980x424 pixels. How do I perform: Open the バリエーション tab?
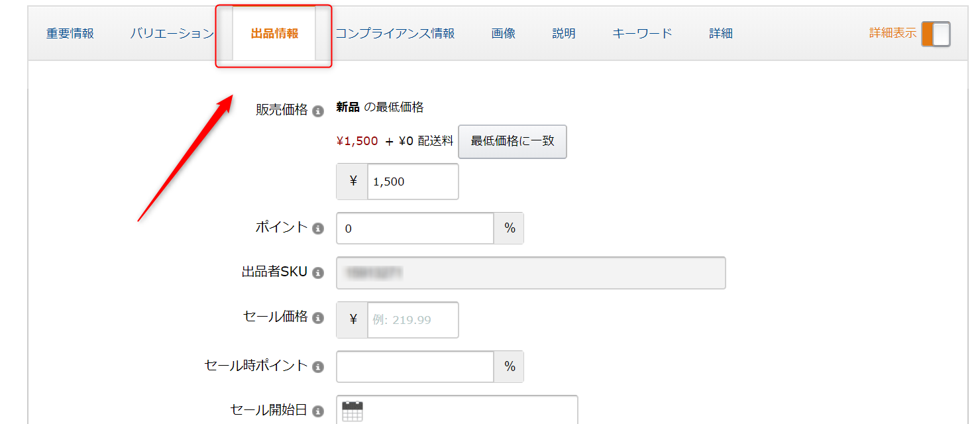tap(172, 34)
